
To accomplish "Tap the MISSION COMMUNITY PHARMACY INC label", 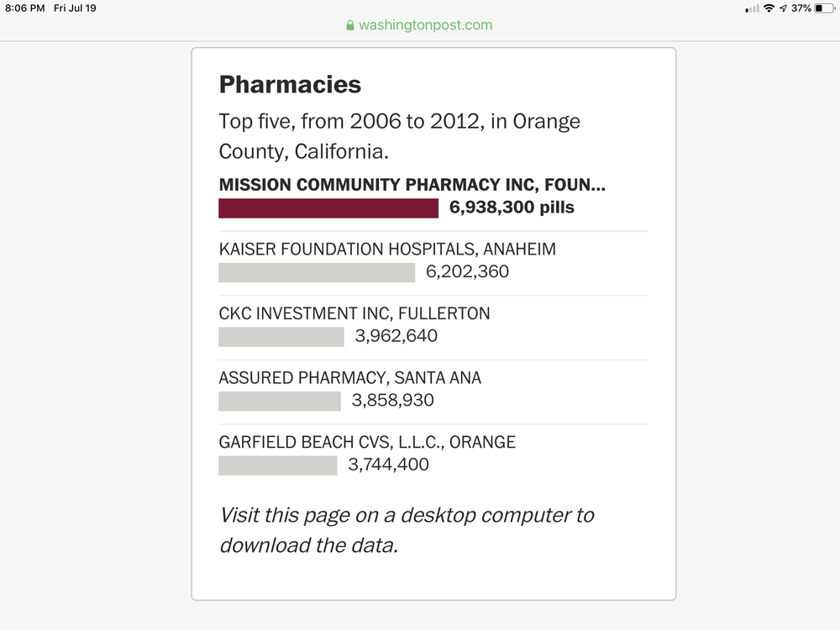I will click(x=412, y=185).
